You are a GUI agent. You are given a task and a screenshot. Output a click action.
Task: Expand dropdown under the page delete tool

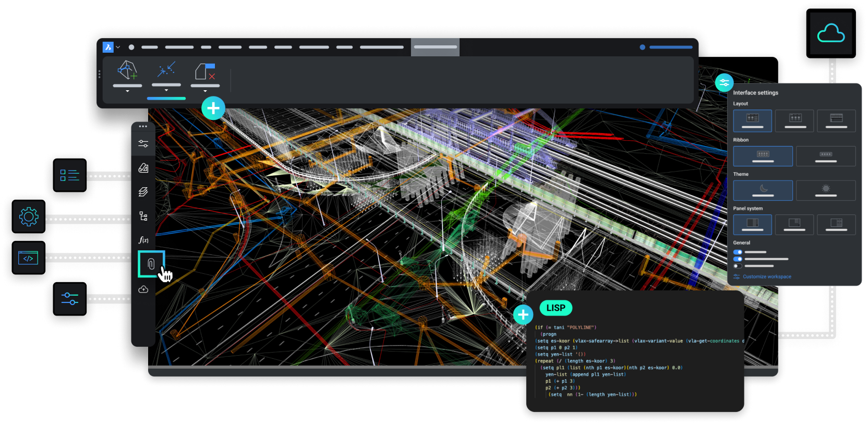coord(205,91)
